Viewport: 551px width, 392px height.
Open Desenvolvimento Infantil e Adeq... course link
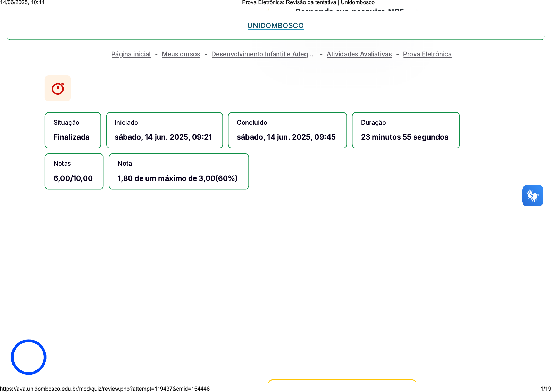pyautogui.click(x=262, y=54)
